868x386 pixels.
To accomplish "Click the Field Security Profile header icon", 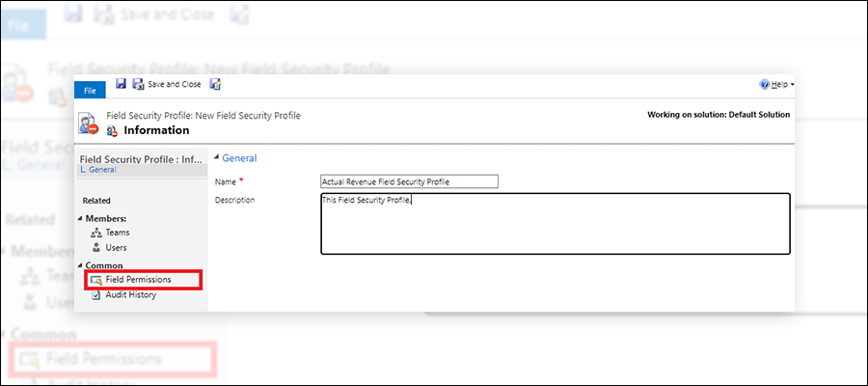I will point(88,123).
